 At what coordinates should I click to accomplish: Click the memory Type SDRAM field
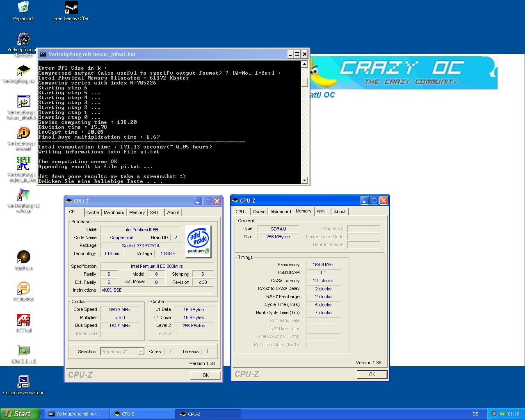pos(278,229)
